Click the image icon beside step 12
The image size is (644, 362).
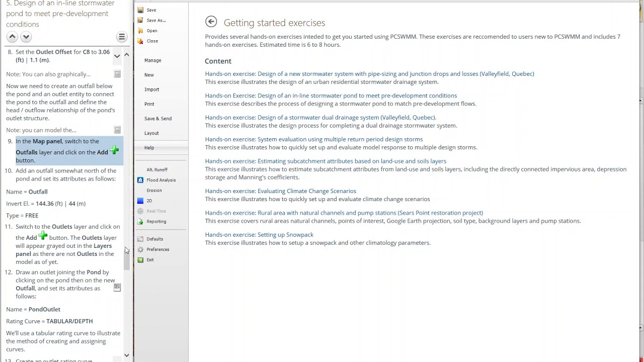(117, 287)
